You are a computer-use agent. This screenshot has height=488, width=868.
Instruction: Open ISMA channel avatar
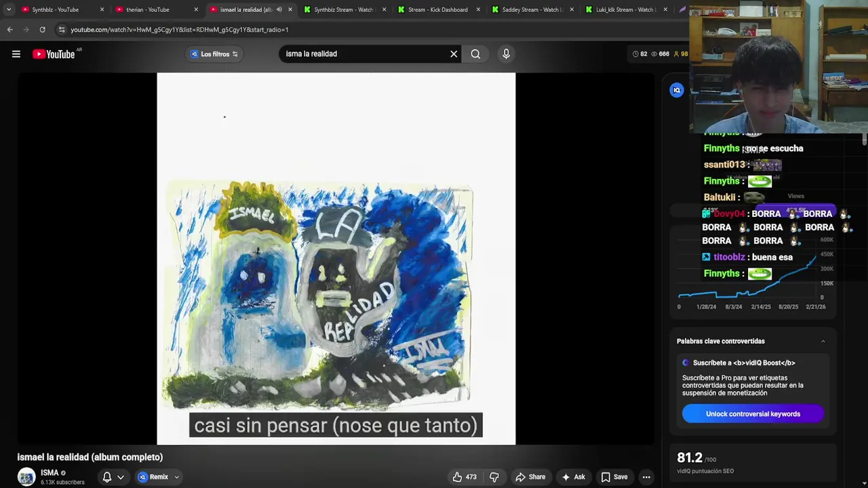click(x=26, y=476)
